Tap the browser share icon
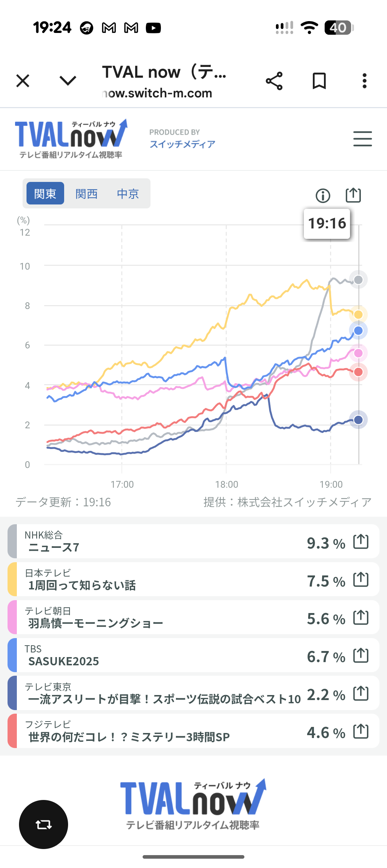Image resolution: width=387 pixels, height=868 pixels. [274, 81]
